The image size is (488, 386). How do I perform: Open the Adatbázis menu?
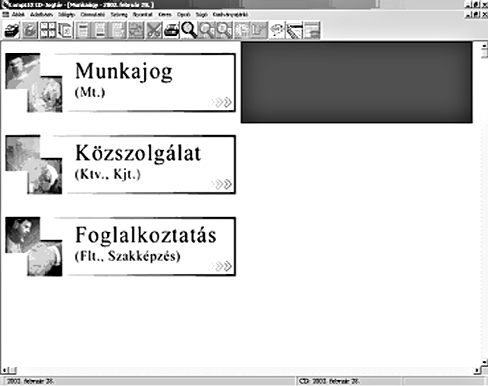click(42, 15)
